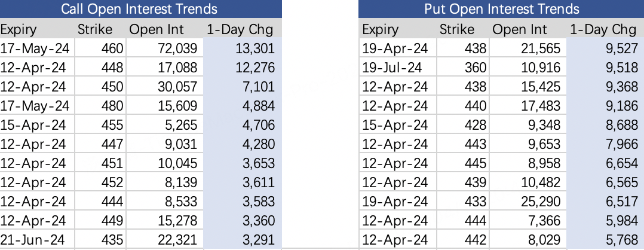Select put open interest cell 21,565
This screenshot has height=250, width=644.
540,48
